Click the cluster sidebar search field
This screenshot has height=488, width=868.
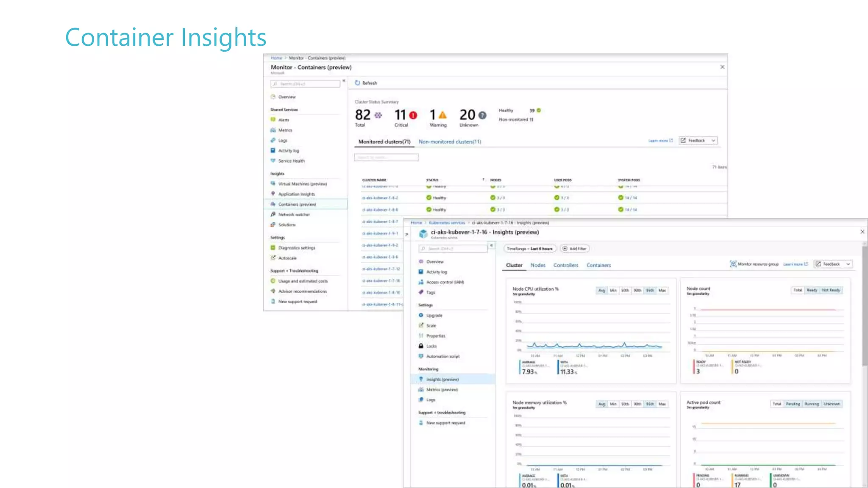453,249
